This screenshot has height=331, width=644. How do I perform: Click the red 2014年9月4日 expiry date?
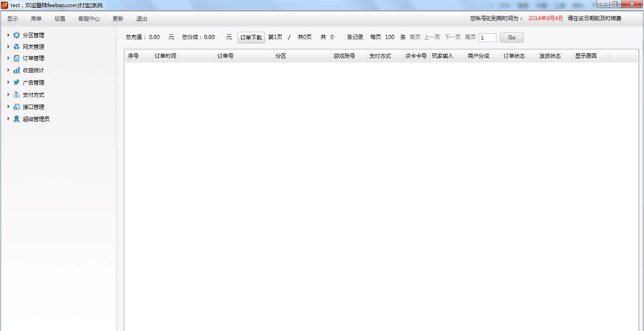click(545, 19)
